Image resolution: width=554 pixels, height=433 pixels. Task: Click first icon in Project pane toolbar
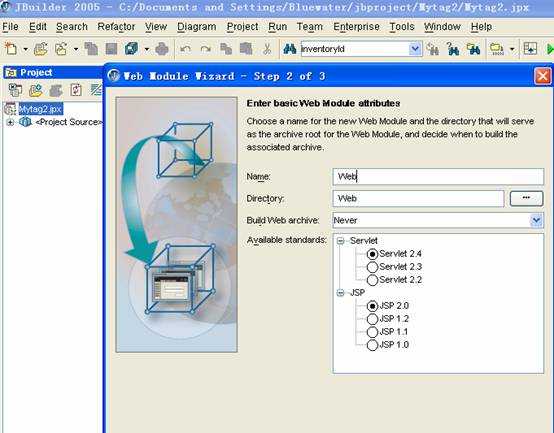point(15,90)
